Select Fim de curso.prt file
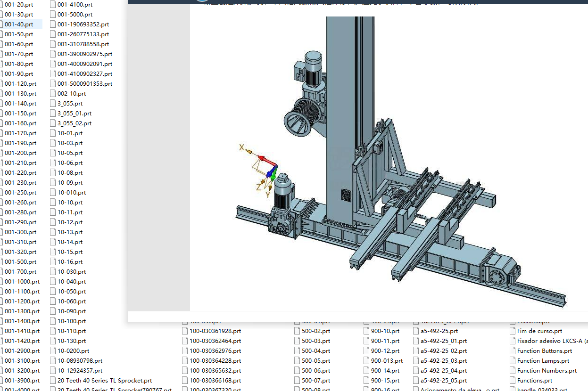588x391 pixels. click(x=539, y=331)
